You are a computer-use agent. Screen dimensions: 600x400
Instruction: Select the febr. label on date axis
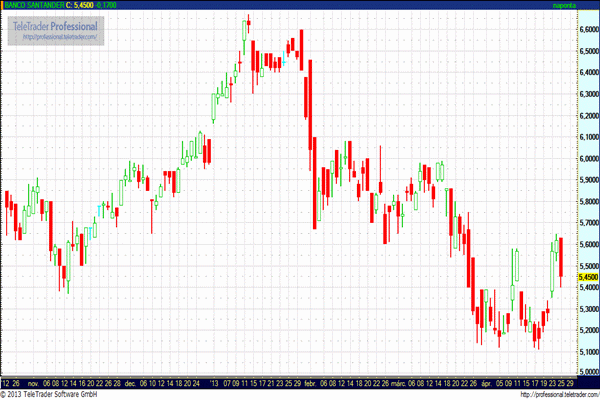309,383
